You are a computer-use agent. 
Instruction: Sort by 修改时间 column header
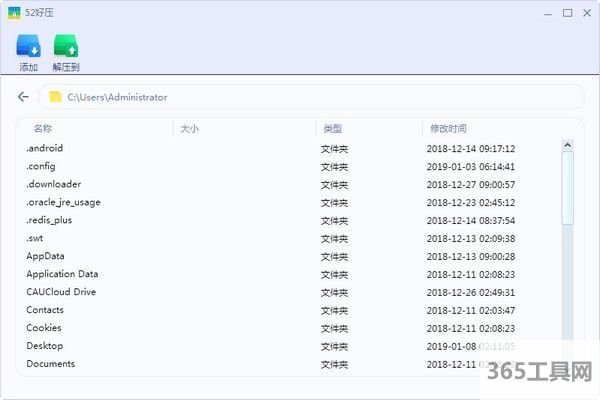[x=448, y=129]
